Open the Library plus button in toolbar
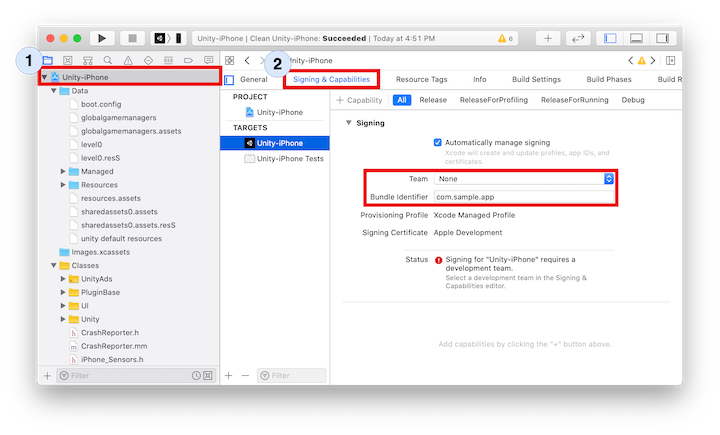 (x=548, y=38)
